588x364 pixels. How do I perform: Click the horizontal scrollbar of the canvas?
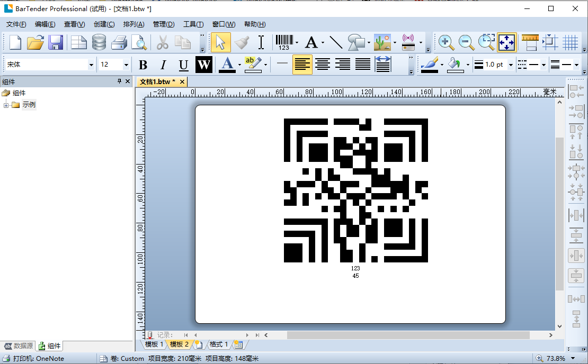pos(408,335)
